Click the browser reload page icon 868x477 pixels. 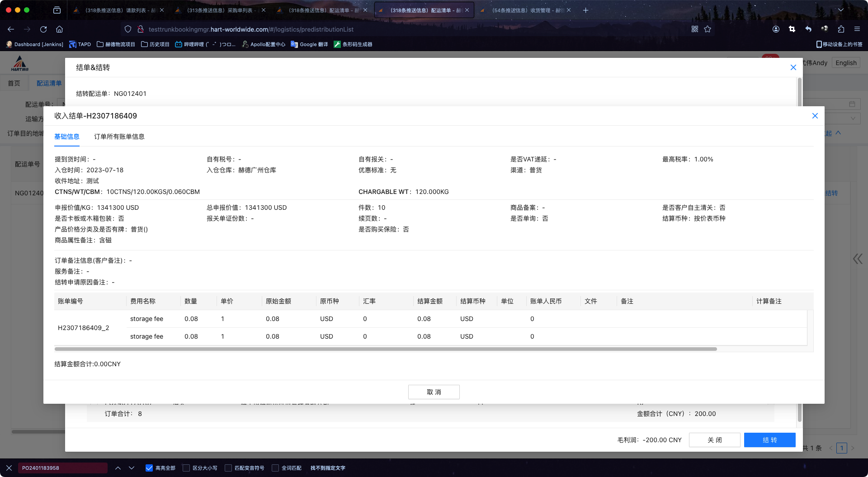[43, 29]
